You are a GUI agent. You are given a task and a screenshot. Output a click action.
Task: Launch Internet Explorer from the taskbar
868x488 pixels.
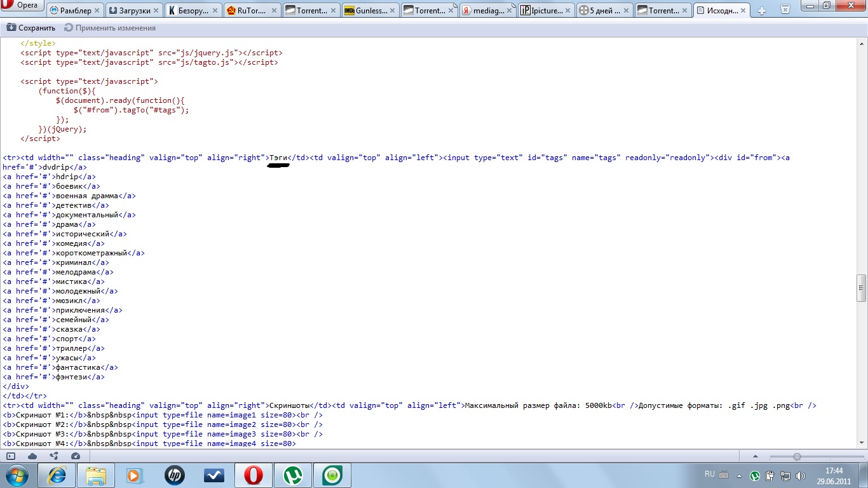pos(57,475)
